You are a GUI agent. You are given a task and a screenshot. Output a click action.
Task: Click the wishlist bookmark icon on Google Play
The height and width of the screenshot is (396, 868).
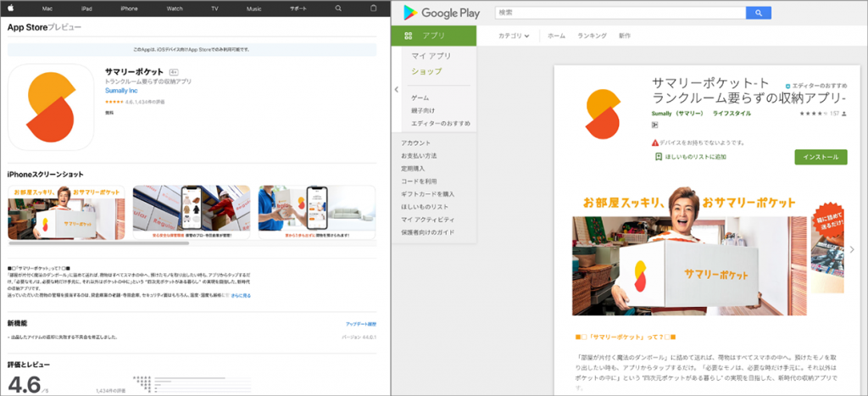658,157
